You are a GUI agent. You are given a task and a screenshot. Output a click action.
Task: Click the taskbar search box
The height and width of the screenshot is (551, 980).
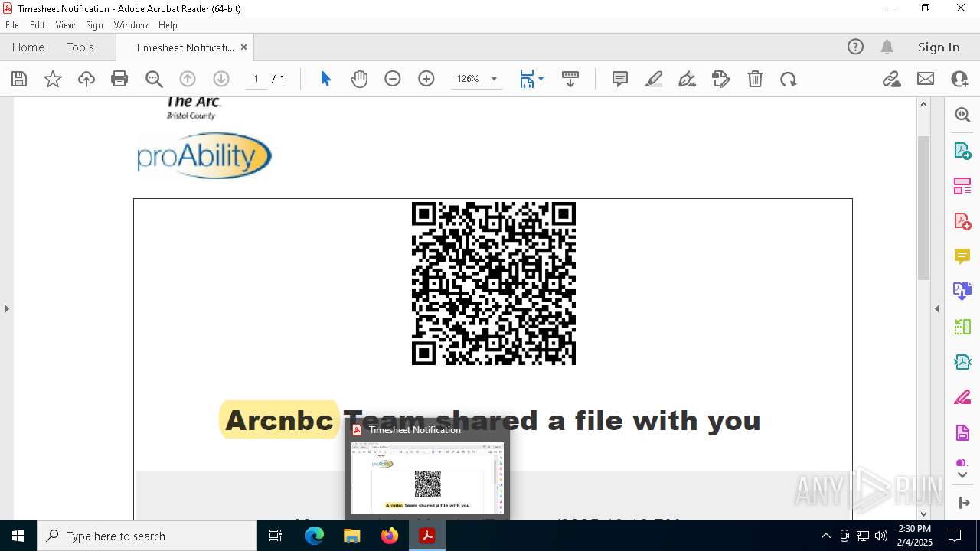(147, 536)
